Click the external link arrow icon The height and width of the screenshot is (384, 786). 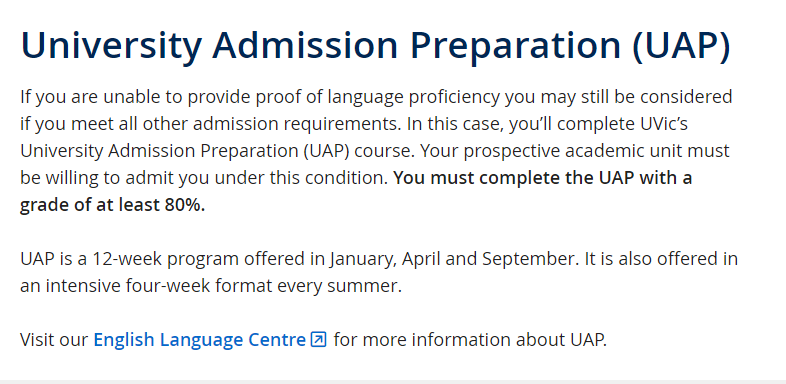click(318, 339)
